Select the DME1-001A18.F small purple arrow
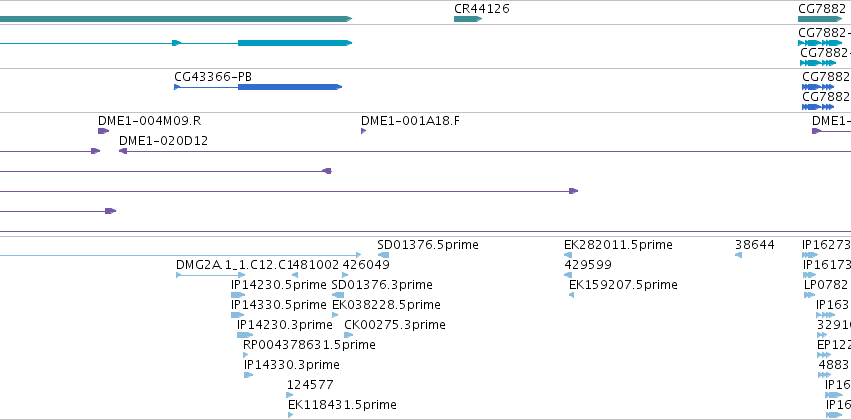Viewport: 851px width, 420px height. pos(364,131)
